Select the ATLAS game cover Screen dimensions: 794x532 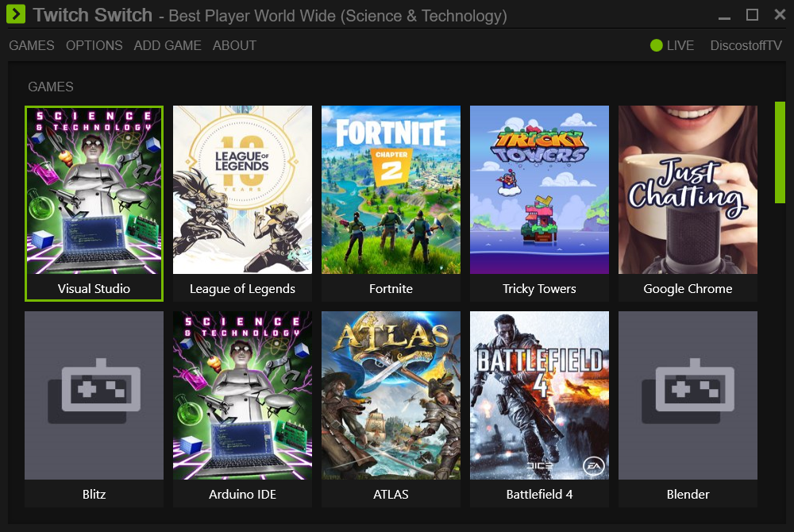tap(391, 395)
